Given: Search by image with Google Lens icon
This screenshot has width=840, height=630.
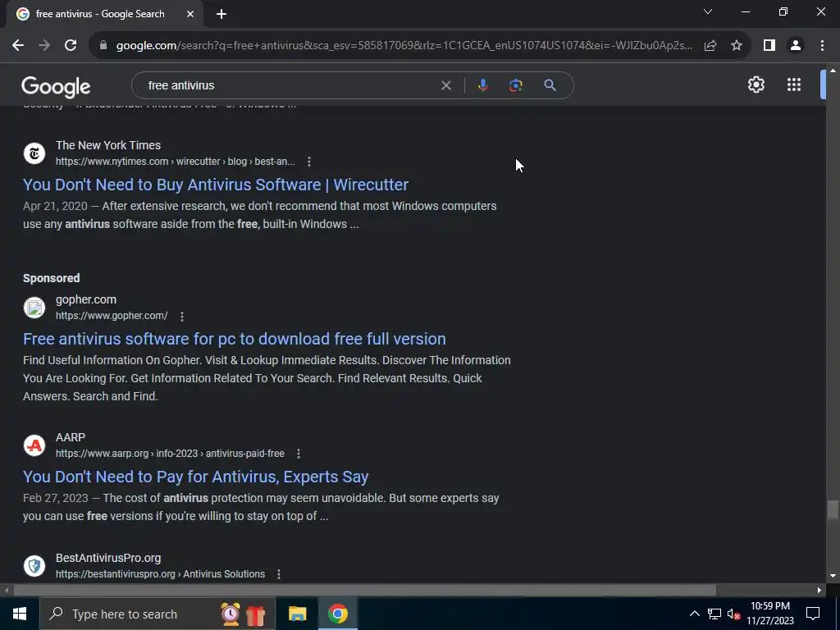Looking at the screenshot, I should click(515, 85).
